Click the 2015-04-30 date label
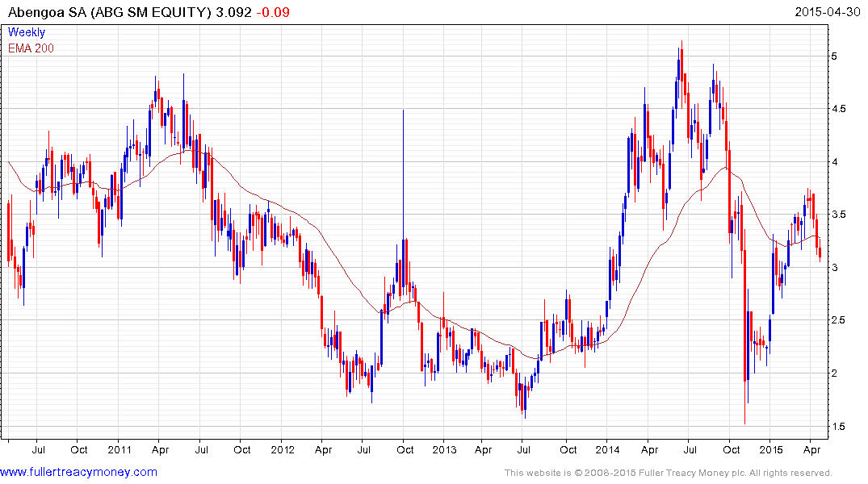The width and height of the screenshot is (868, 484). point(828,11)
